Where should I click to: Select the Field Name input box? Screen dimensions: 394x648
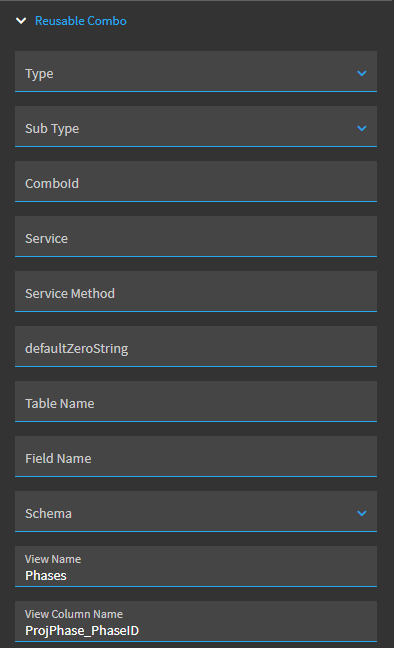click(x=196, y=456)
